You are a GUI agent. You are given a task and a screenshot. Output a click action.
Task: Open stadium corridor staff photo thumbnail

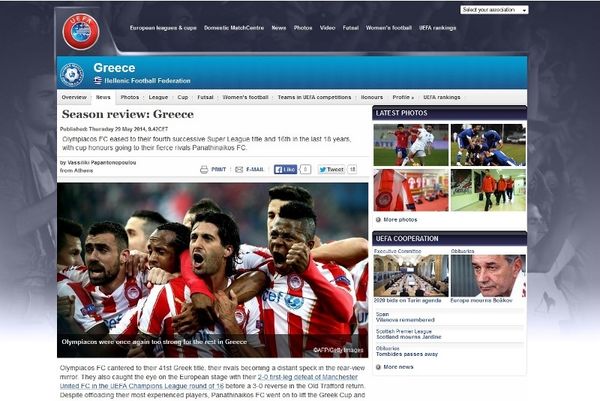[x=488, y=190]
